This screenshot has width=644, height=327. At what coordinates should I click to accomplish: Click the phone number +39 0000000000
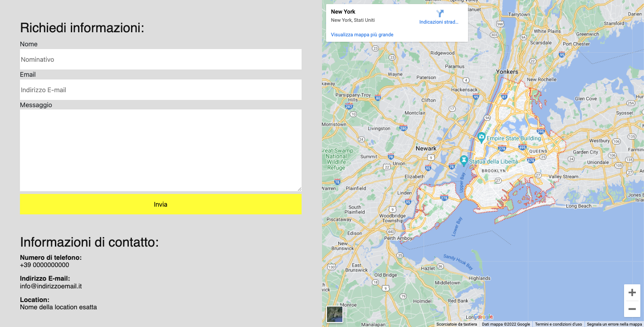click(x=44, y=265)
